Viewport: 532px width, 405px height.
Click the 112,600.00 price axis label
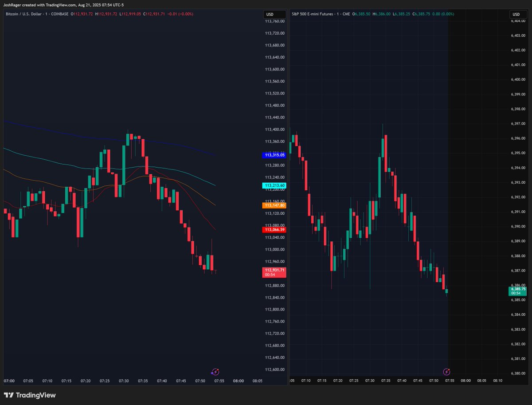pos(275,370)
